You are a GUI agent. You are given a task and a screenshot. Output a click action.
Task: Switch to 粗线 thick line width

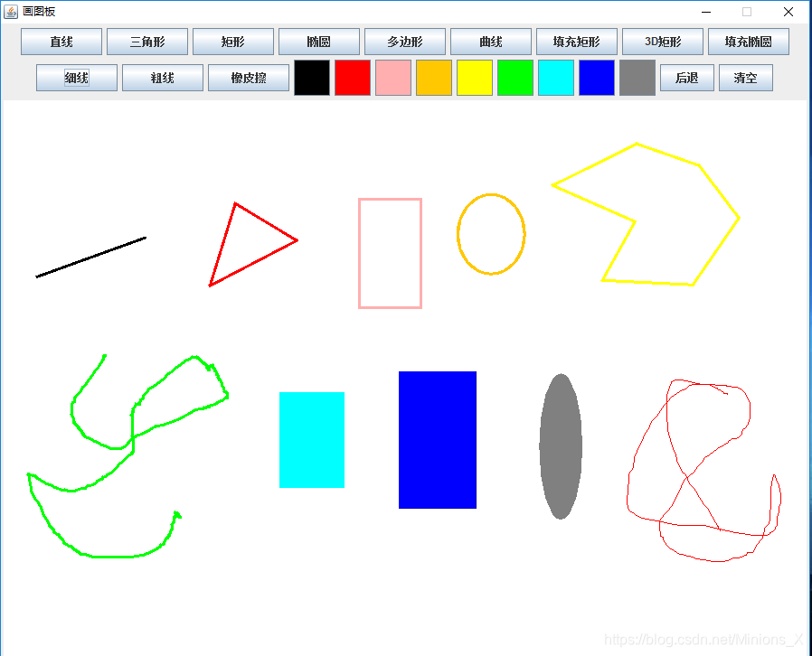point(163,78)
